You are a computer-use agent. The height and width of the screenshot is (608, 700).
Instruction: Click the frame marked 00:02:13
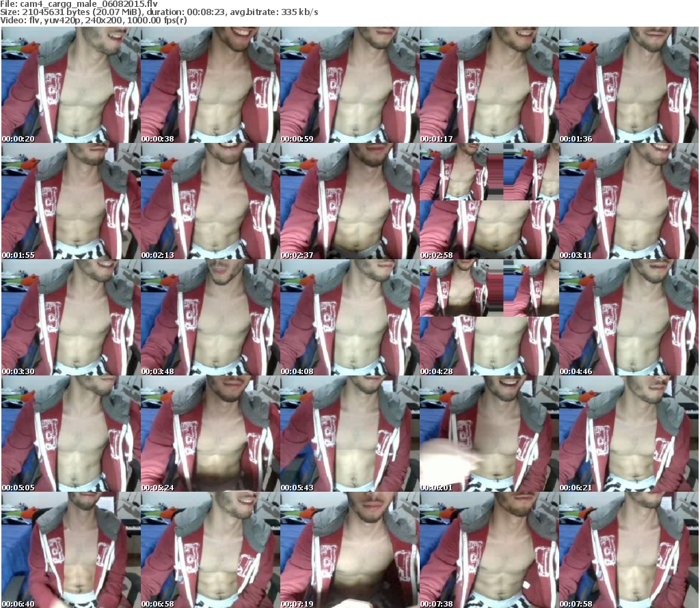(211, 201)
